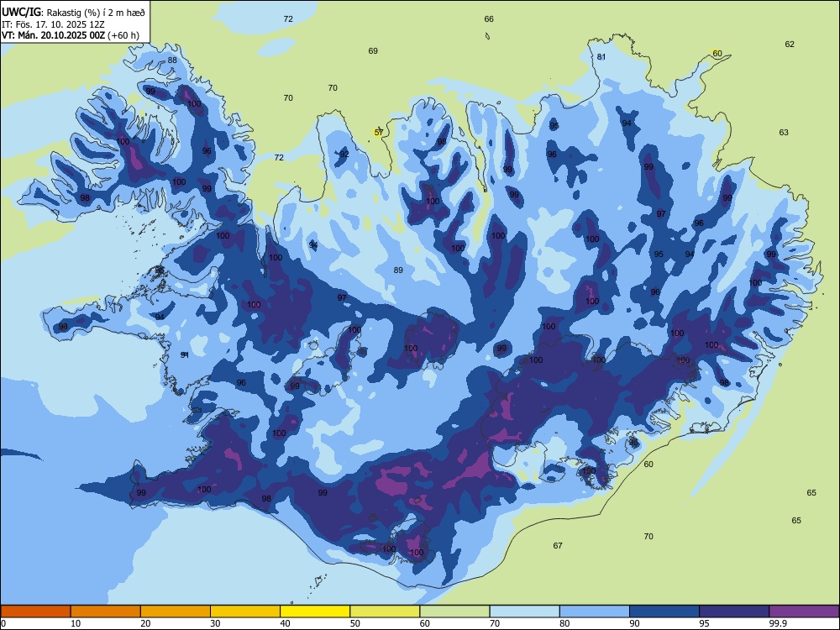Click the humidity value 88 in the Westfjords
This screenshot has height=630, width=840.
click(x=172, y=60)
